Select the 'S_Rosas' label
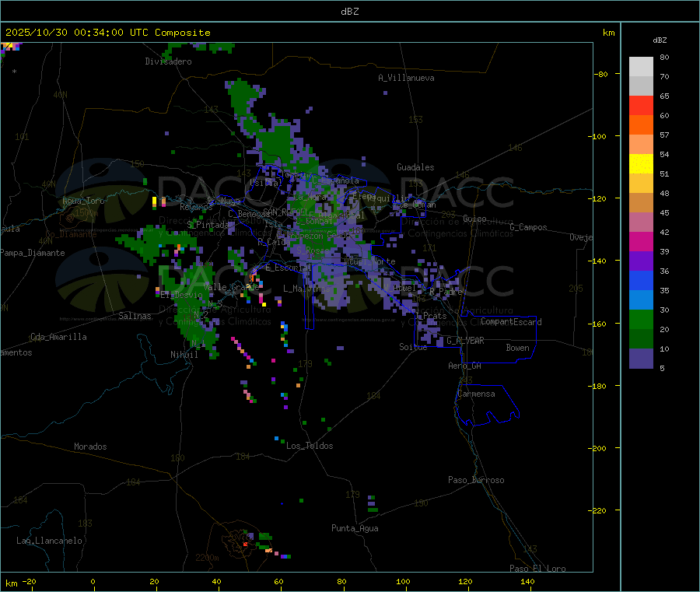 point(313,251)
